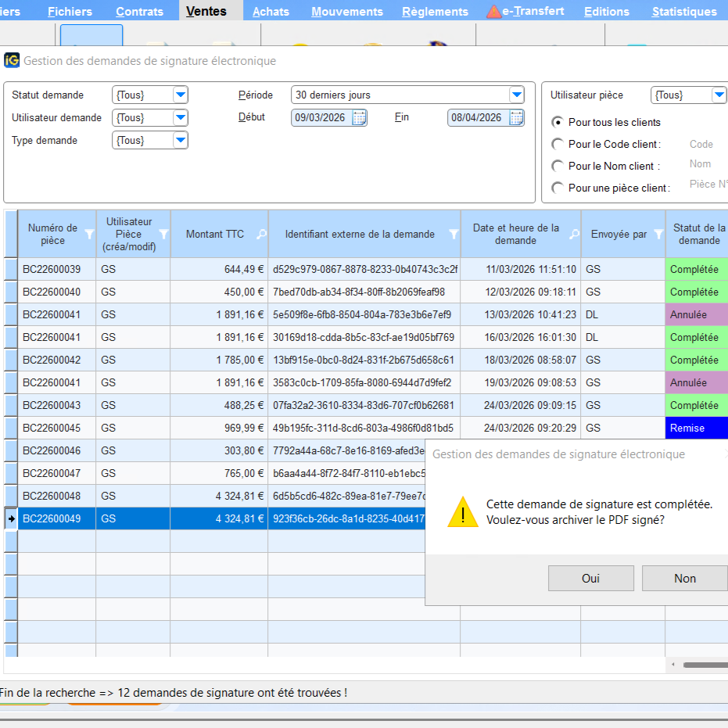The height and width of the screenshot is (728, 728).
Task: Click the Envoyée par column filter icon
Action: point(658,234)
